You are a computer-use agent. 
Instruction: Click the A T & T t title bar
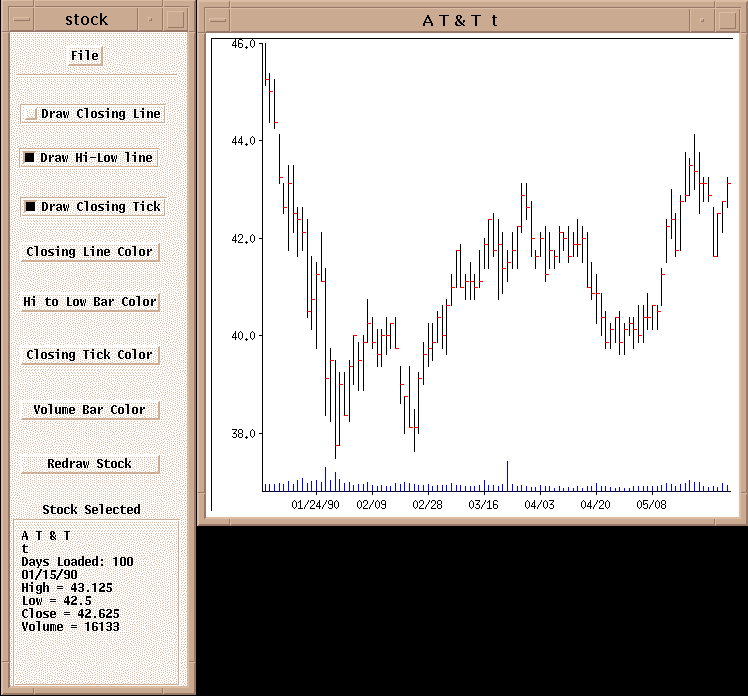460,19
